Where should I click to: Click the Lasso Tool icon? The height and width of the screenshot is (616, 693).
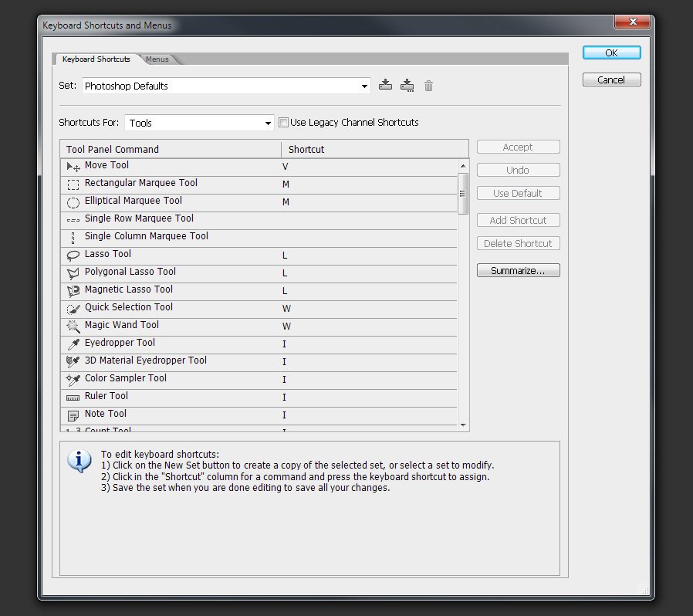click(73, 256)
